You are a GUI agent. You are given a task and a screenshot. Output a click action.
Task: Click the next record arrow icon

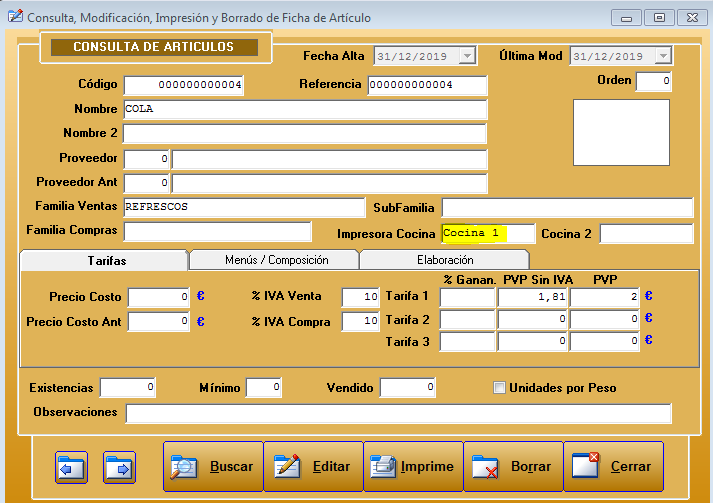click(119, 467)
